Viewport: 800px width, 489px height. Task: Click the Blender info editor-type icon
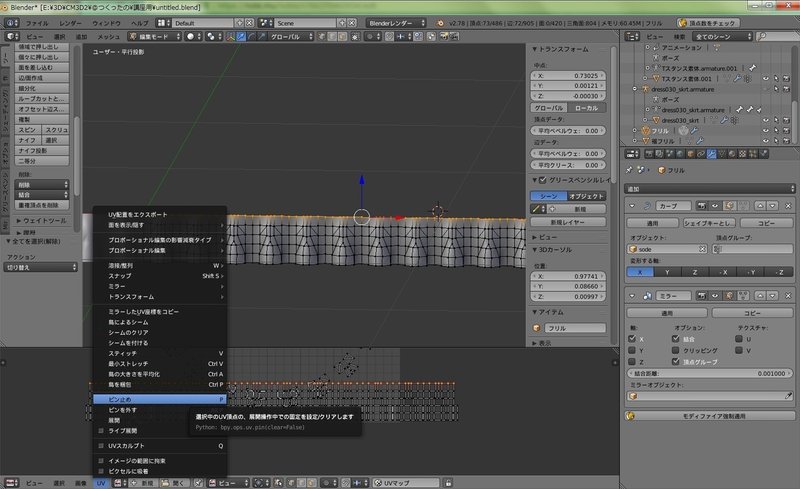(x=11, y=21)
